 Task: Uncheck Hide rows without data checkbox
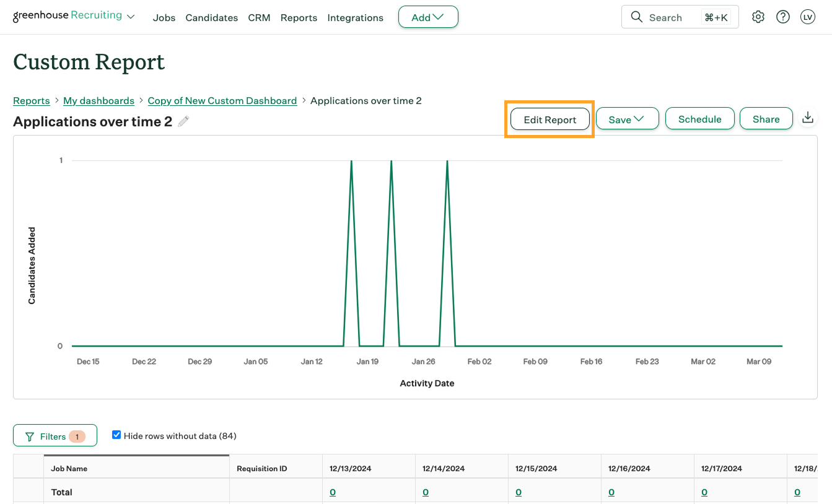(116, 435)
